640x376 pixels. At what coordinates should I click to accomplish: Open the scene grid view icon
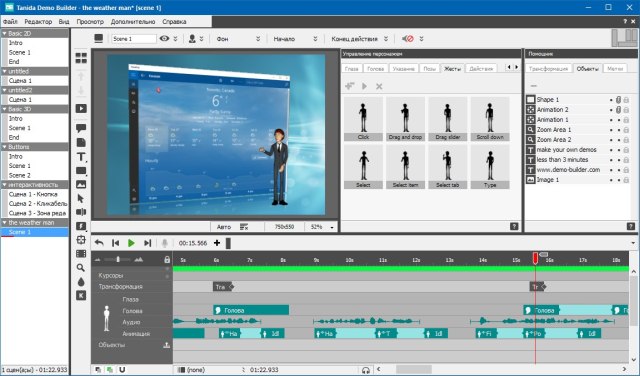pos(81,58)
